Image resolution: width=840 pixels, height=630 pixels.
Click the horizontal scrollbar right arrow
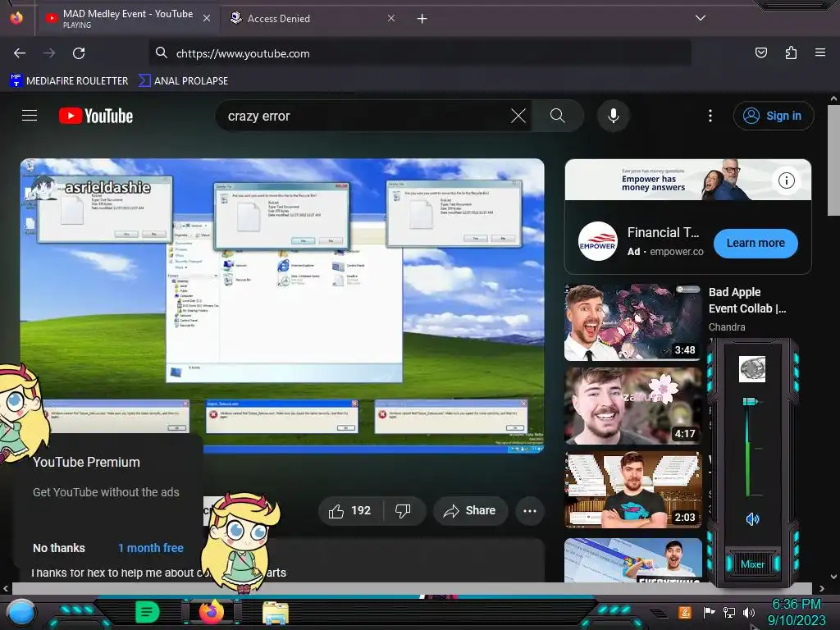click(x=822, y=588)
